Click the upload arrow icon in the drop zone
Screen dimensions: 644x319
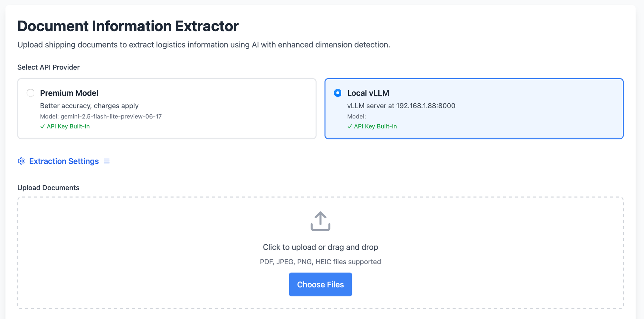coord(320,221)
